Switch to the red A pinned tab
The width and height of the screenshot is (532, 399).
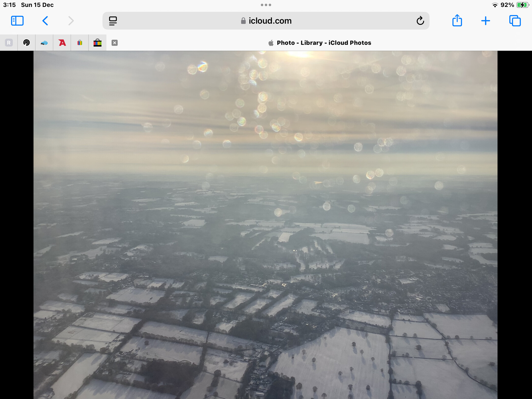(x=62, y=43)
